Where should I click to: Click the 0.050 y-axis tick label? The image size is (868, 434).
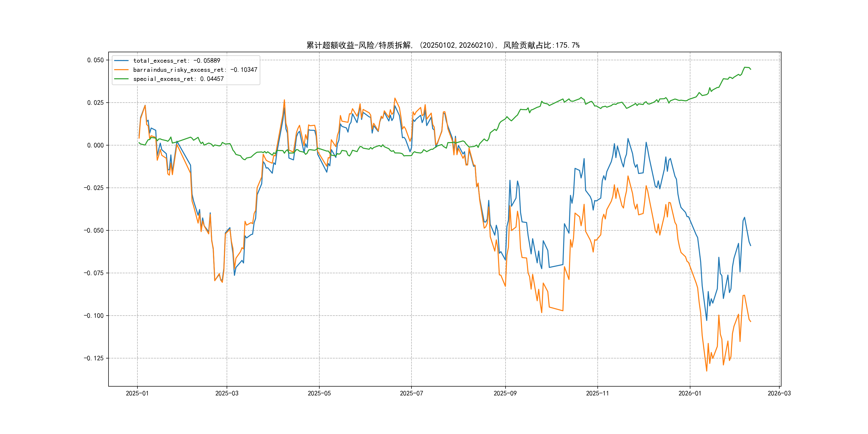[x=95, y=60]
